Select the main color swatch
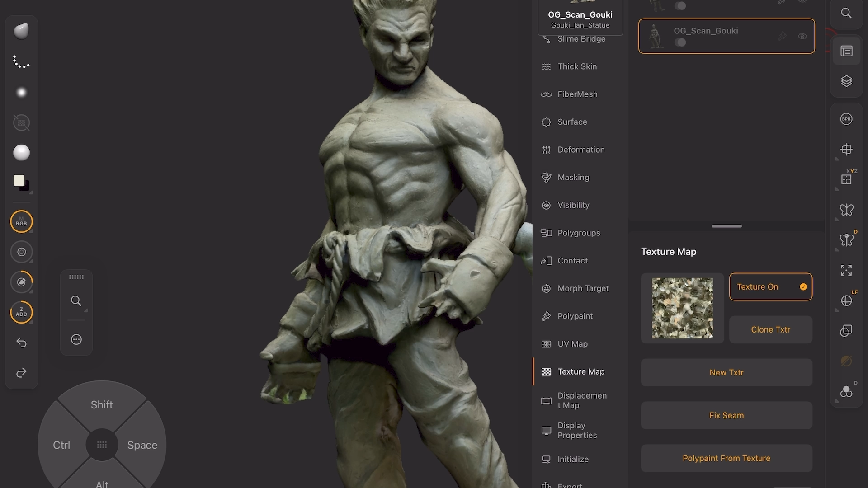The height and width of the screenshot is (488, 868). (x=19, y=180)
